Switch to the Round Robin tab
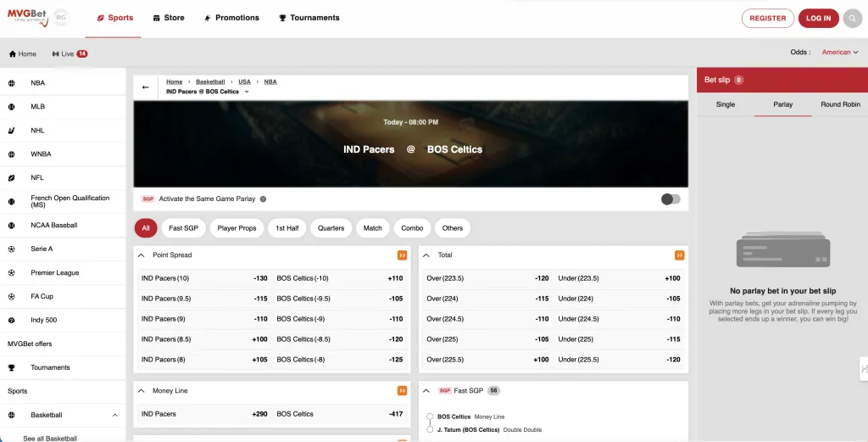 [x=840, y=104]
